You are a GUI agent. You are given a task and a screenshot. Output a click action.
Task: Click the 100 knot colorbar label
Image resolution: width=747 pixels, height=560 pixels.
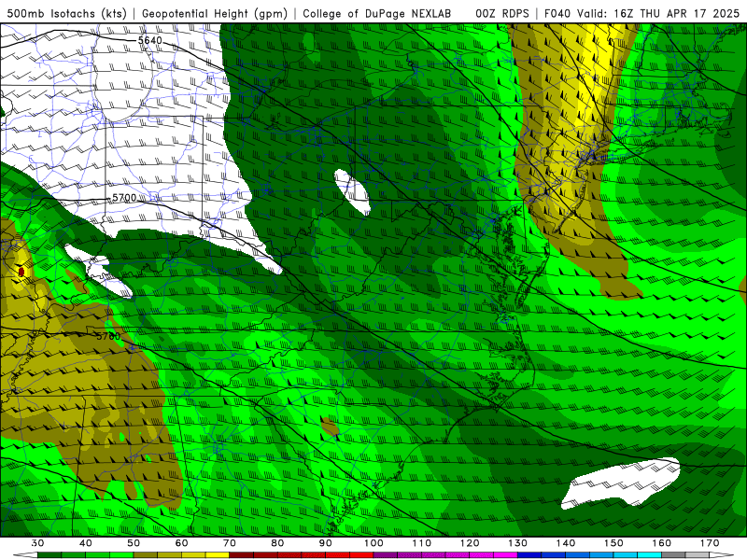click(373, 543)
